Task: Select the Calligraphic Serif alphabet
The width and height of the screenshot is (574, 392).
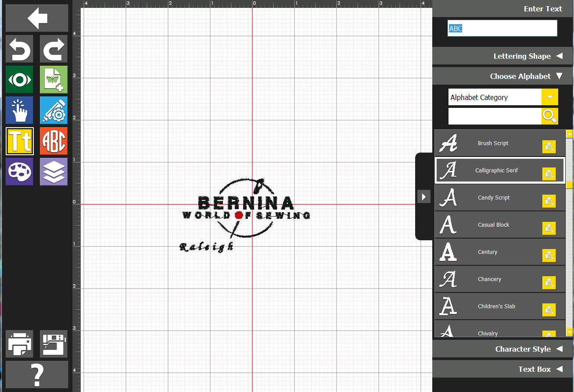Action: coord(500,171)
